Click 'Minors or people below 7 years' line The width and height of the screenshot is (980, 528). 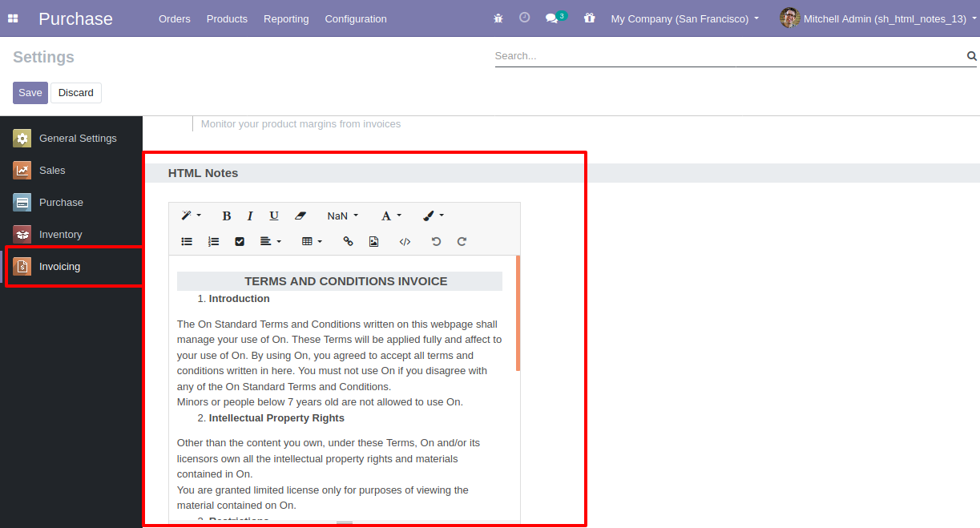[320, 402]
